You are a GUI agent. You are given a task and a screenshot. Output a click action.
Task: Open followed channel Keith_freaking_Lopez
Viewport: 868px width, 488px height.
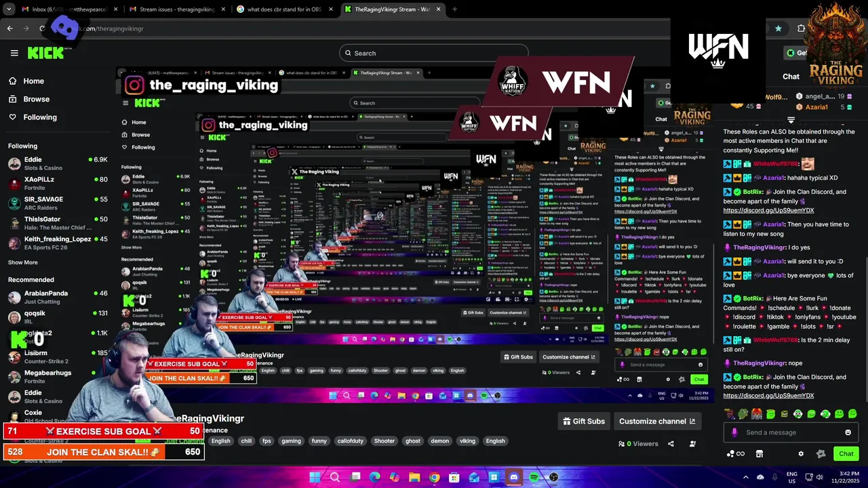[x=58, y=243]
